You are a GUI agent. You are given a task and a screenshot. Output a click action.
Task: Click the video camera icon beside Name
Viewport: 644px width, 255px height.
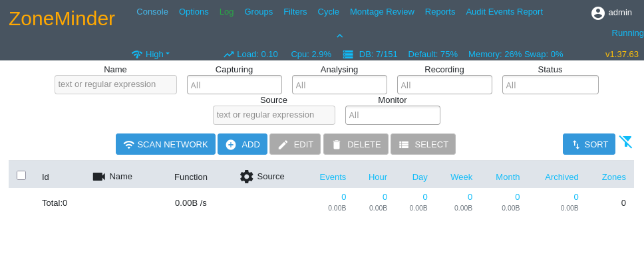99,177
